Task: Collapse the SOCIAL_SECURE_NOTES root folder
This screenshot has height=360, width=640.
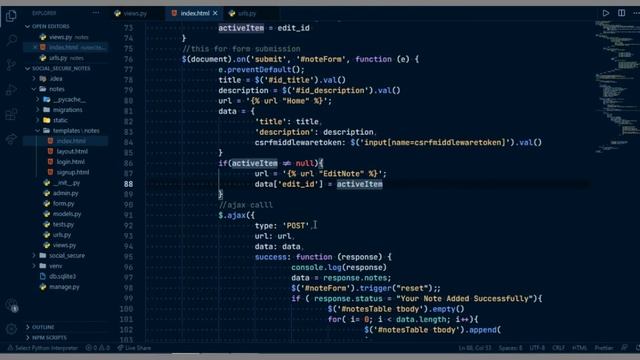Action: (61, 69)
